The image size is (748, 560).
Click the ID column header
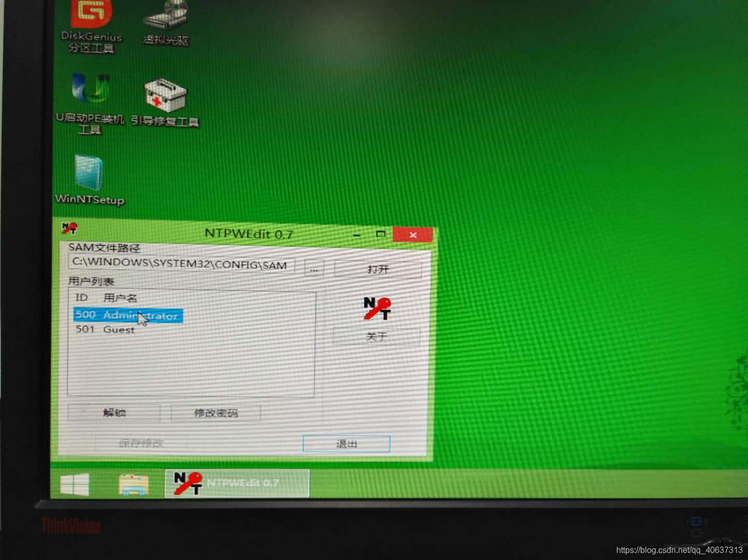click(x=82, y=297)
